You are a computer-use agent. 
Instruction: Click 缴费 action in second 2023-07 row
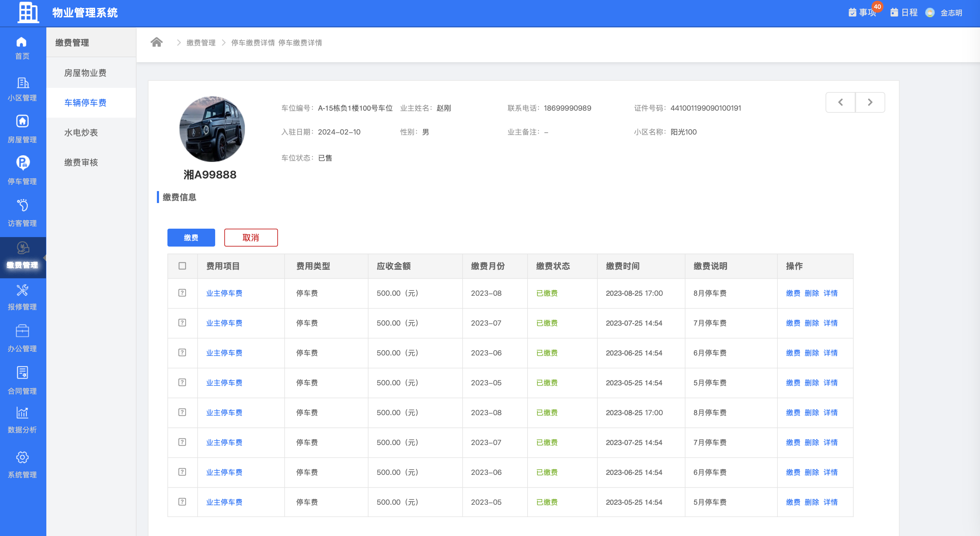click(793, 442)
